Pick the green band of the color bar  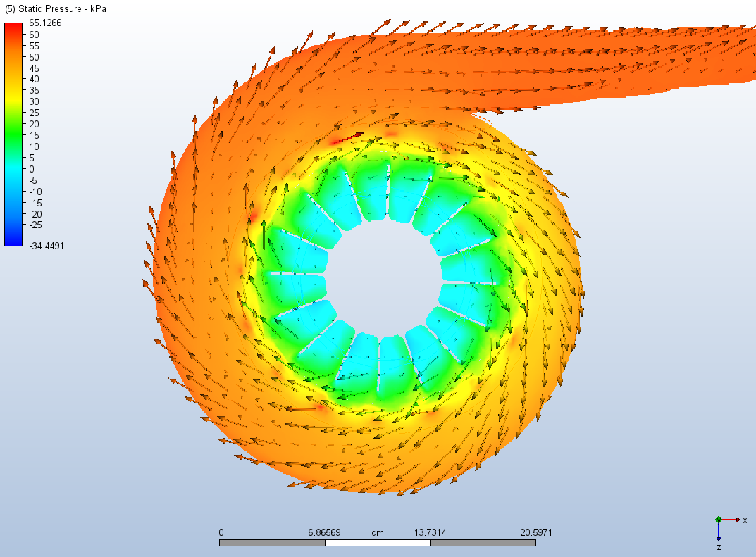tap(13, 130)
